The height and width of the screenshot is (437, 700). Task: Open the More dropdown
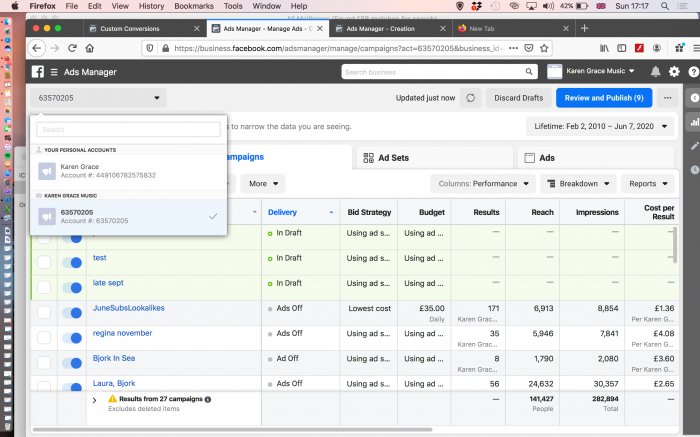coord(263,183)
